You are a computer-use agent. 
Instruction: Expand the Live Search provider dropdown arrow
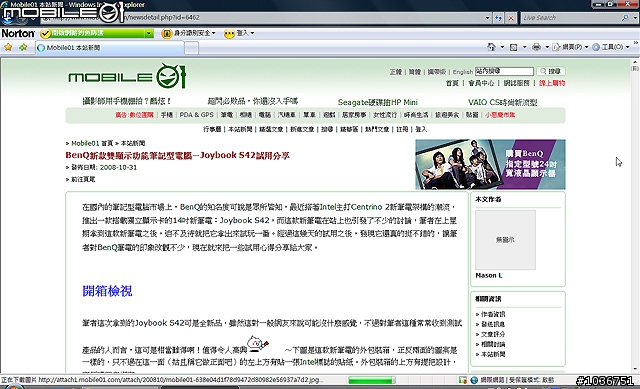click(x=635, y=18)
